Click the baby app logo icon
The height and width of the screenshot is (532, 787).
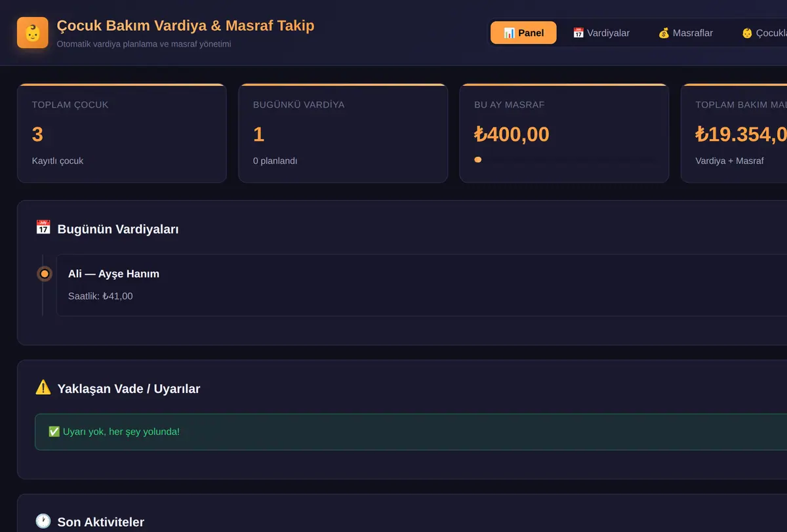click(33, 33)
